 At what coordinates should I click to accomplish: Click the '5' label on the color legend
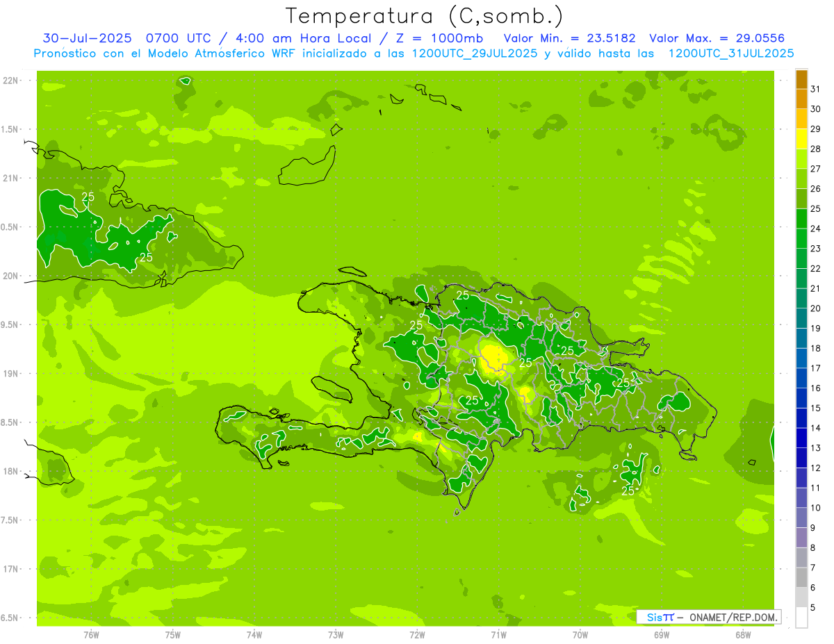812,608
